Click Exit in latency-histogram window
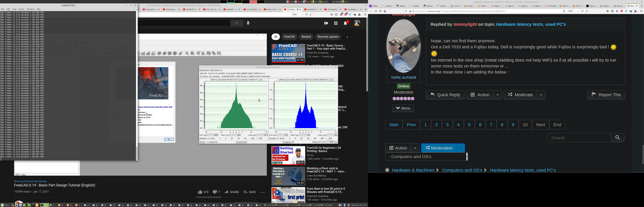This screenshot has height=207, width=644. pos(336,142)
